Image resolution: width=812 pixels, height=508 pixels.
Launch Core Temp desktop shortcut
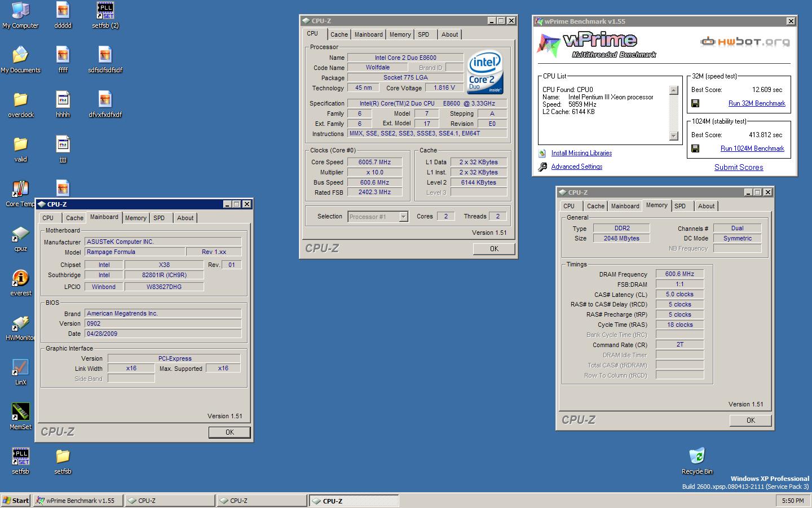click(x=20, y=194)
